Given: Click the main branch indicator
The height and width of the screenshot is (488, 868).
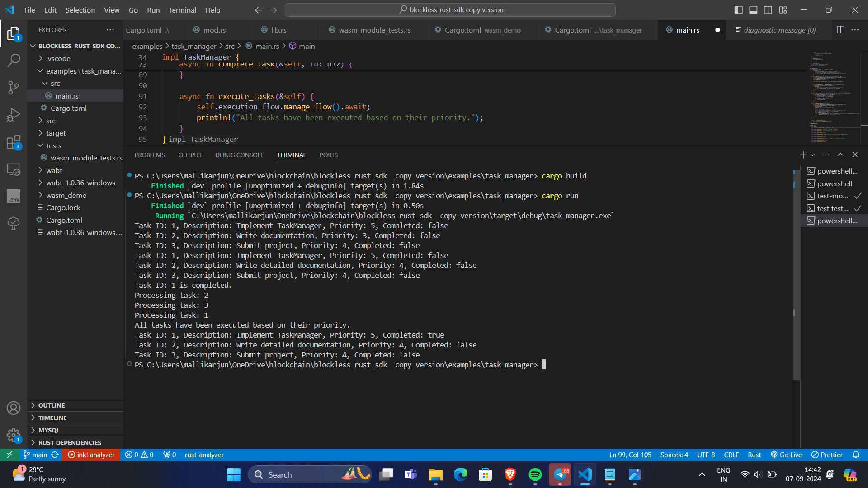Looking at the screenshot, I should click(x=35, y=455).
